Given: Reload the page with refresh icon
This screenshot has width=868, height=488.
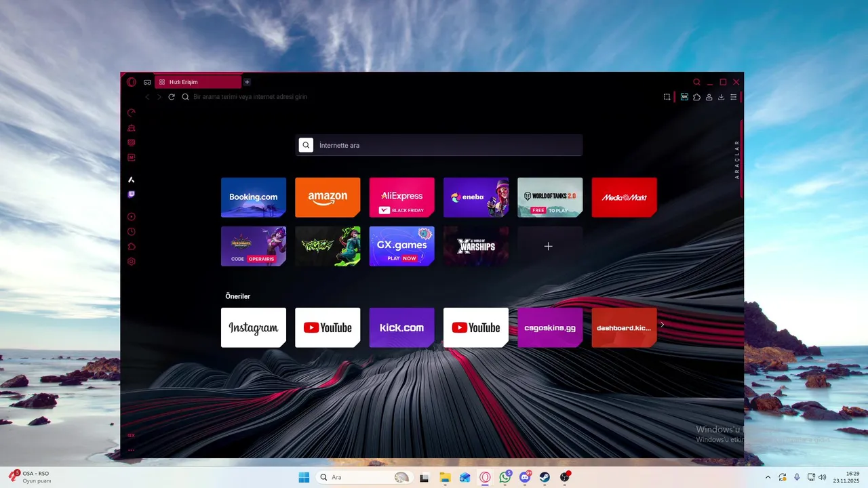Looking at the screenshot, I should coord(172,97).
